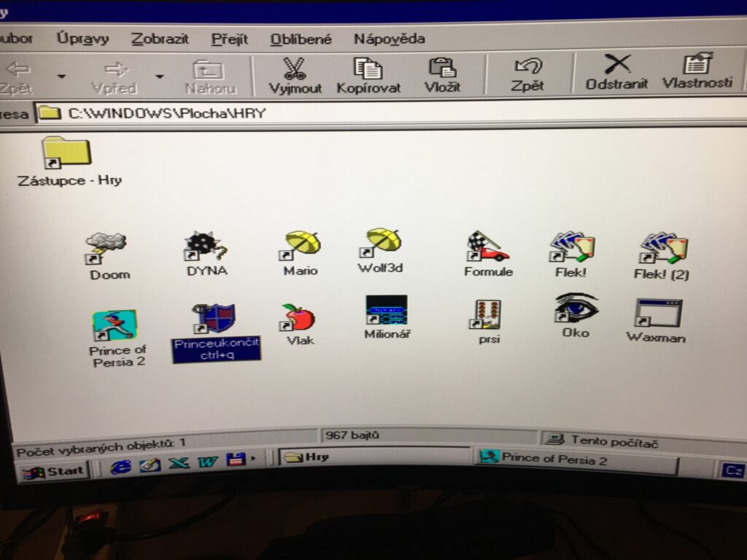Click the 967 bajtů status bar text

pyautogui.click(x=352, y=435)
